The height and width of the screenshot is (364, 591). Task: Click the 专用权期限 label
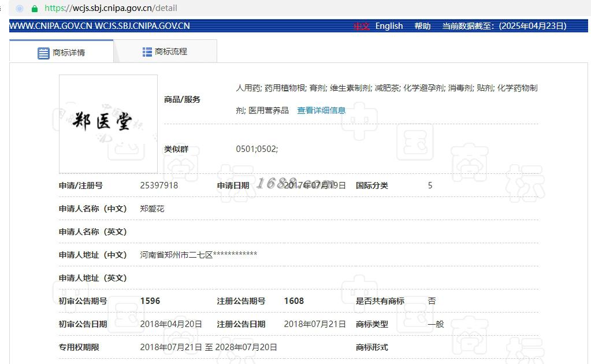coord(79,347)
